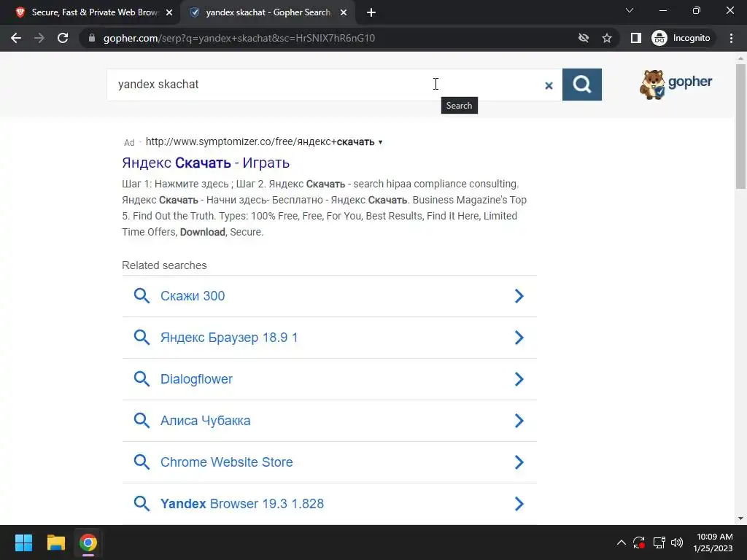
Task: Bookmark this page with the star icon
Action: tap(606, 38)
